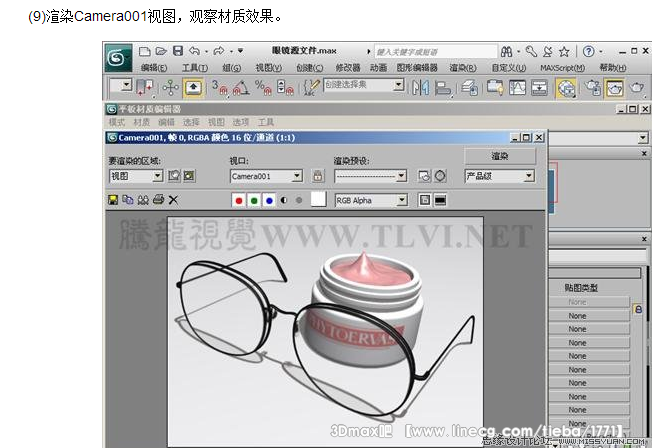Click the auto region selected icon
This screenshot has height=448, width=652.
tap(189, 176)
